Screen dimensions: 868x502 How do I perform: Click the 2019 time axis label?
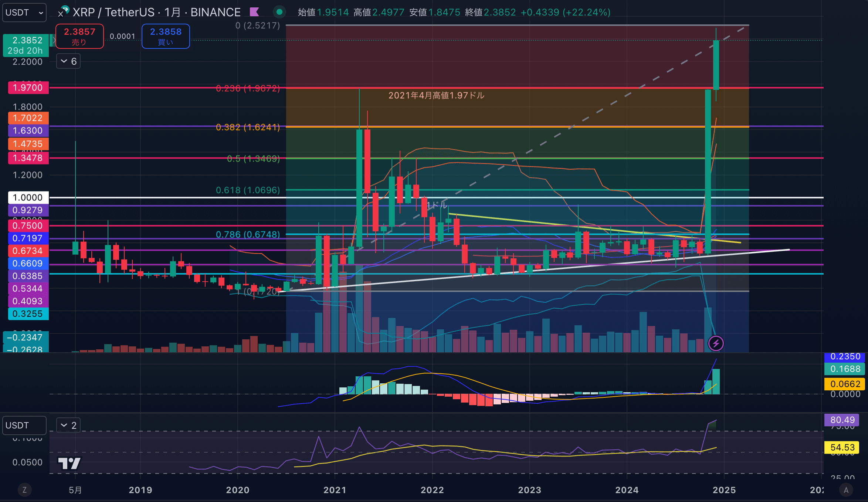[140, 490]
